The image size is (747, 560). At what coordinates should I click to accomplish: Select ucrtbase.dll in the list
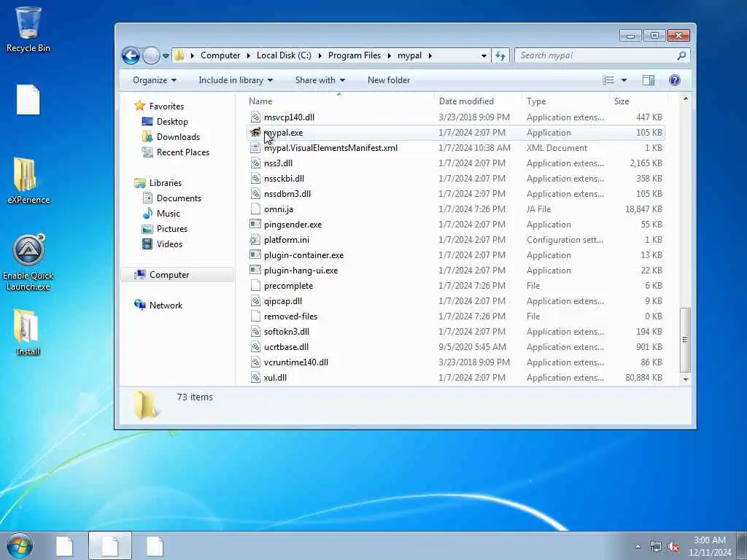coord(286,346)
